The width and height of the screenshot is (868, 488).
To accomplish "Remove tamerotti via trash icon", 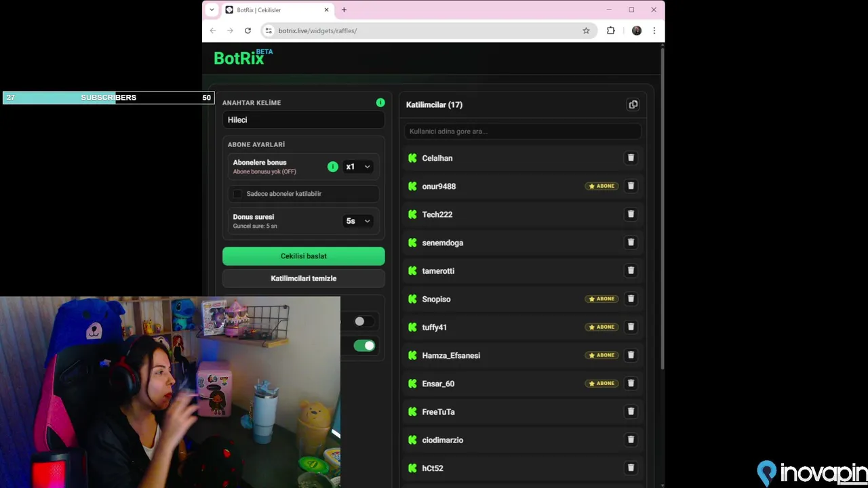I will tap(631, 270).
